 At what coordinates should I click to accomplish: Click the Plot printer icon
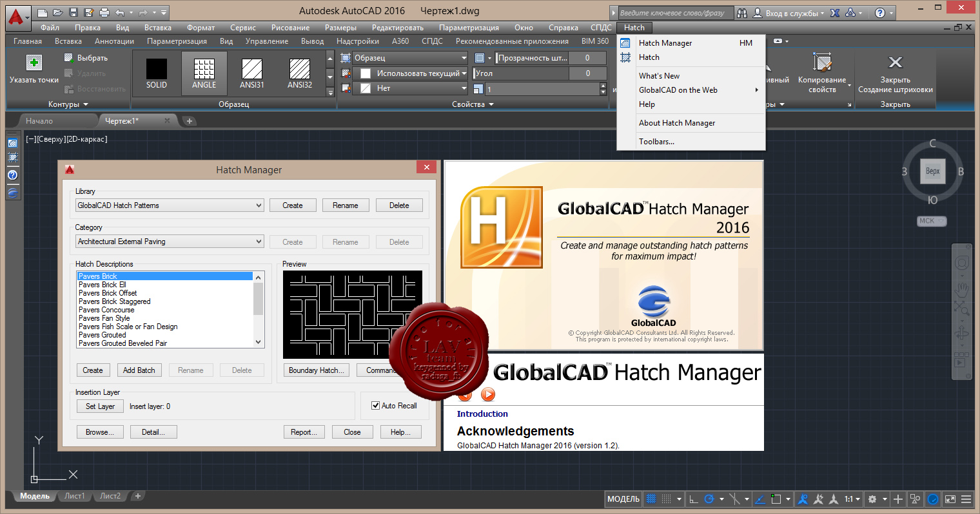point(104,12)
